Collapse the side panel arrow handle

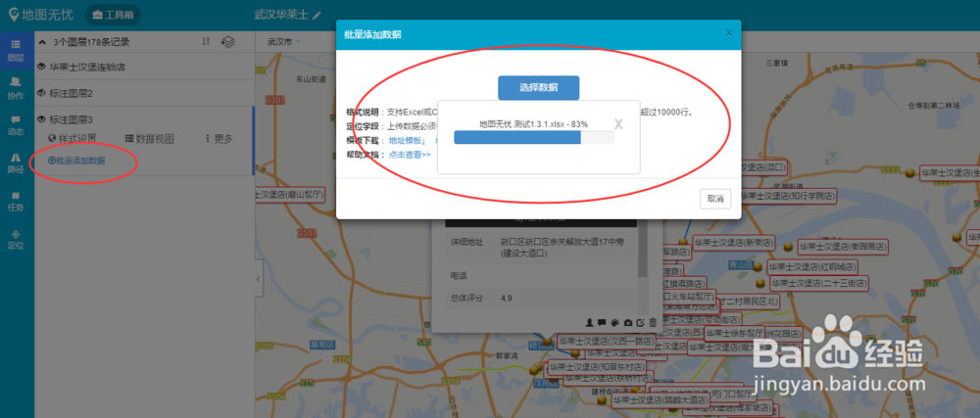tap(259, 280)
